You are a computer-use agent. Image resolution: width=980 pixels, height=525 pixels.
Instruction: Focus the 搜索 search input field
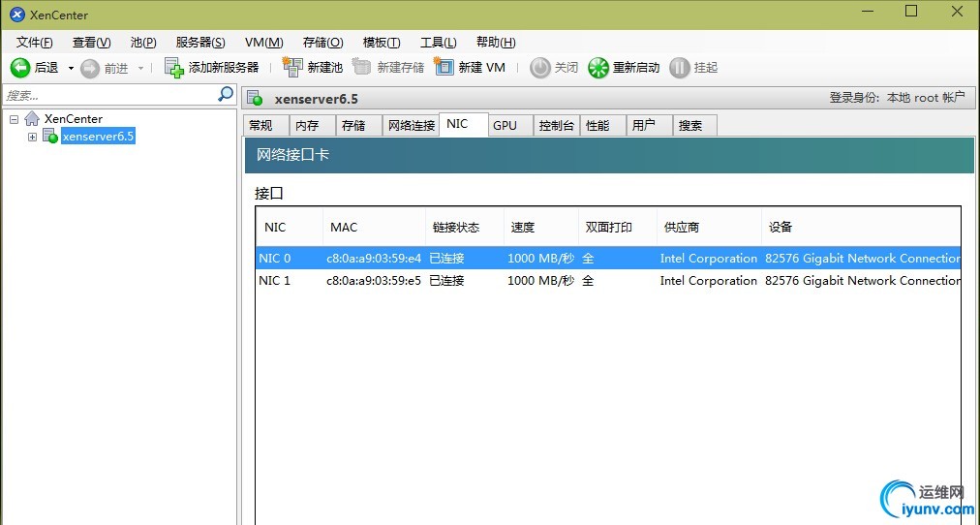point(110,95)
